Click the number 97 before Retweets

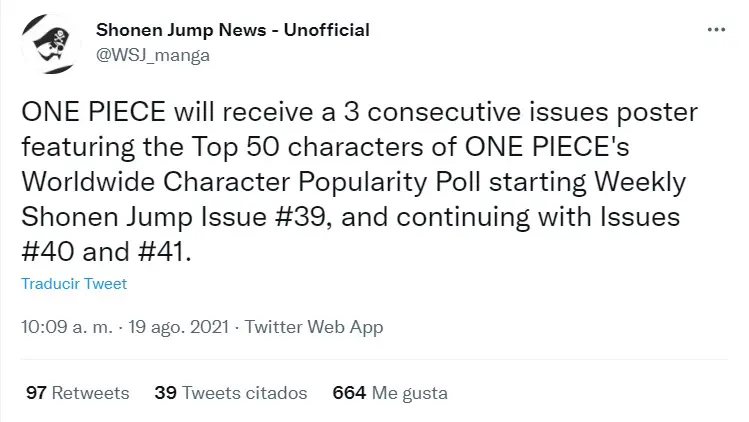(36, 393)
